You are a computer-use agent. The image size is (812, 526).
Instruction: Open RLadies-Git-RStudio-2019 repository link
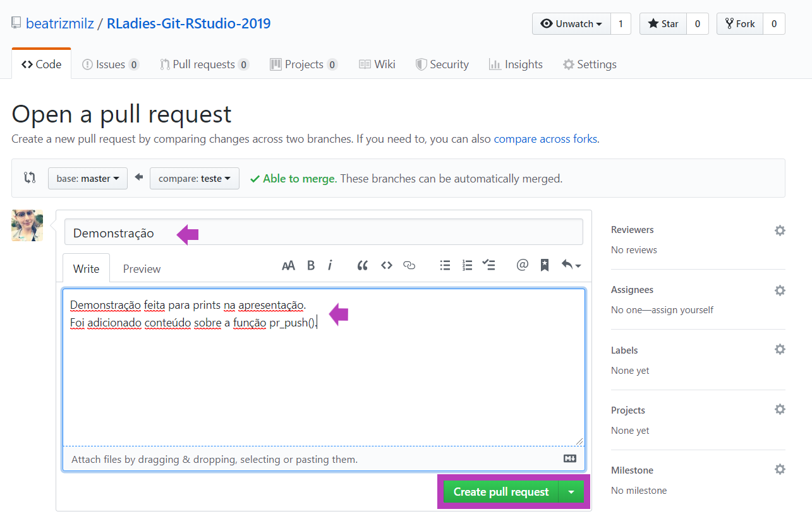point(189,24)
